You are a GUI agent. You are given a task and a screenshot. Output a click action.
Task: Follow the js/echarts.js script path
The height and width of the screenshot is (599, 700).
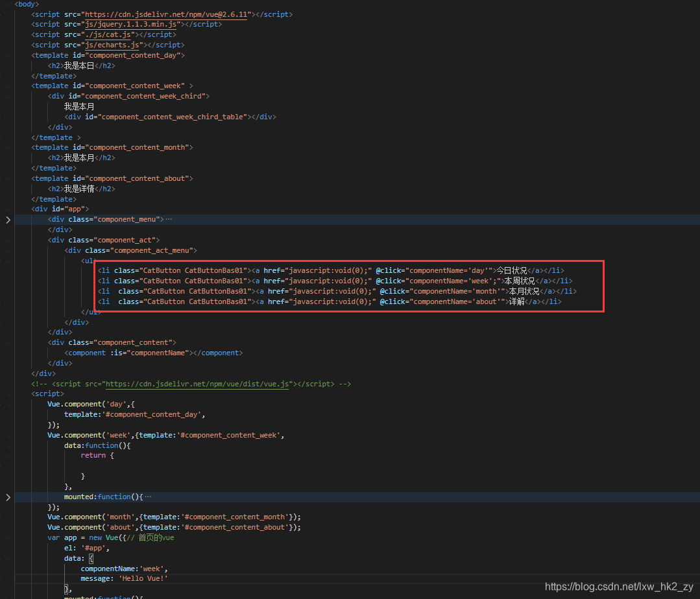point(112,45)
